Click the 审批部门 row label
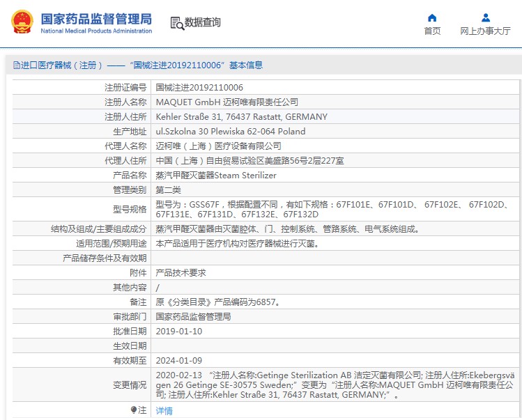This screenshot has width=522, height=420. pyautogui.click(x=130, y=317)
